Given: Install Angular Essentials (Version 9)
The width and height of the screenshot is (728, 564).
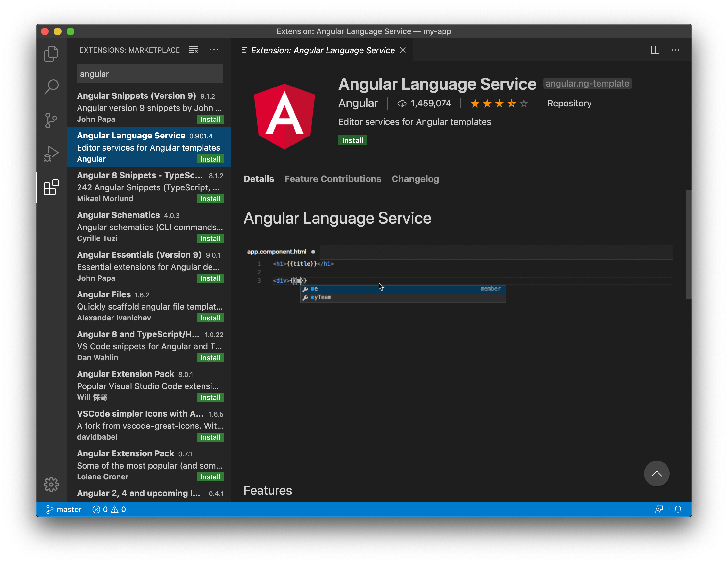Looking at the screenshot, I should click(x=210, y=278).
